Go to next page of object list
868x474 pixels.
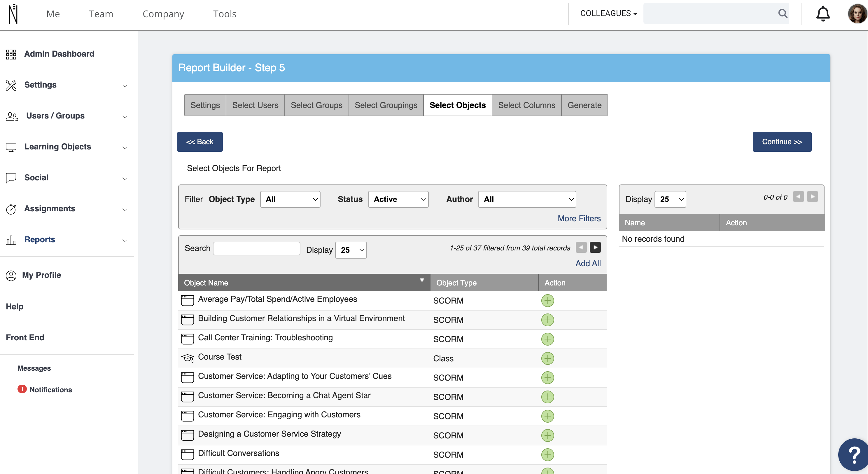coord(595,247)
